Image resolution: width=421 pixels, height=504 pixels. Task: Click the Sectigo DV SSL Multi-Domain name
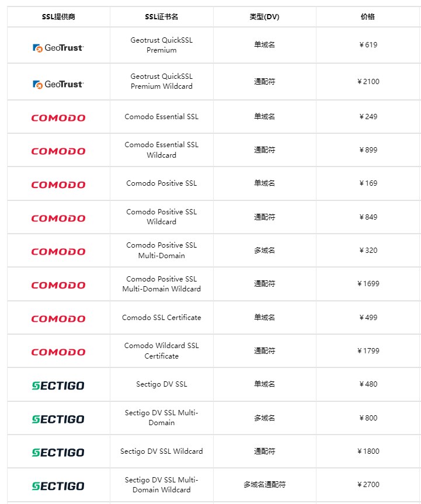(161, 418)
